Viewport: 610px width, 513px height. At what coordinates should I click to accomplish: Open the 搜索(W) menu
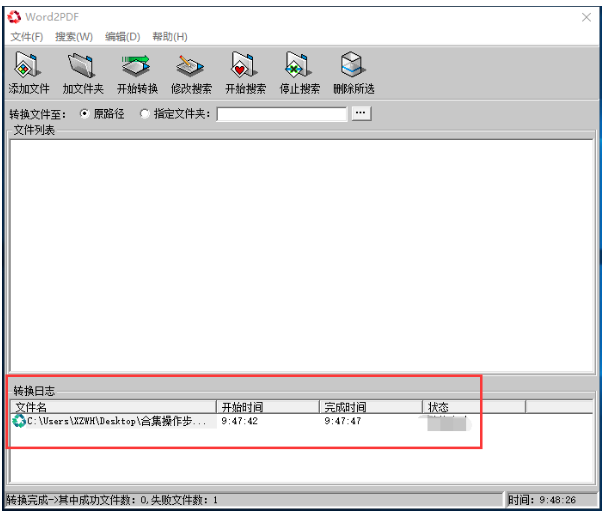click(x=74, y=37)
